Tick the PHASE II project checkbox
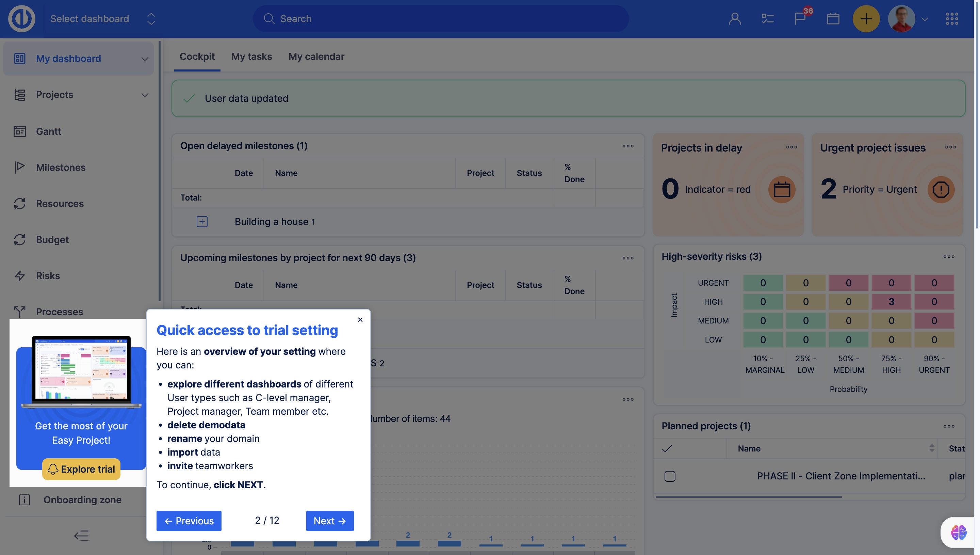The image size is (980, 555). [670, 476]
